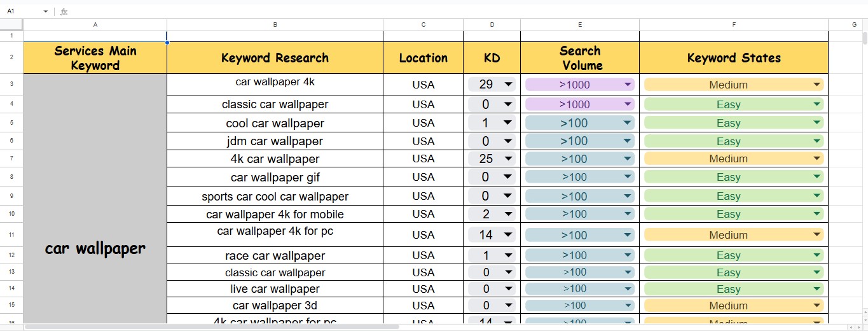Expand KD dropdown showing 14 in row 11
Screen dimensions: 868x331
(x=508, y=235)
